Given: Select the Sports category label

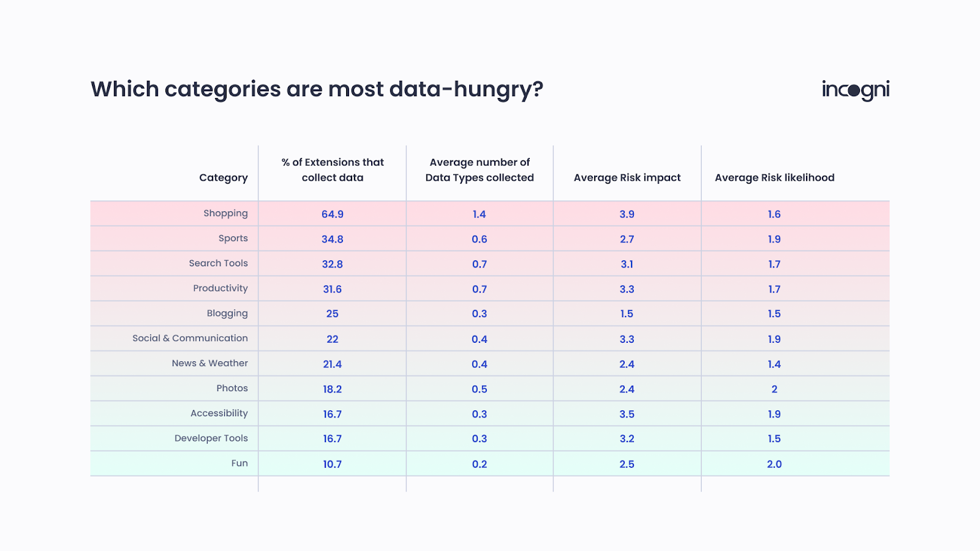Looking at the screenshot, I should [233, 239].
